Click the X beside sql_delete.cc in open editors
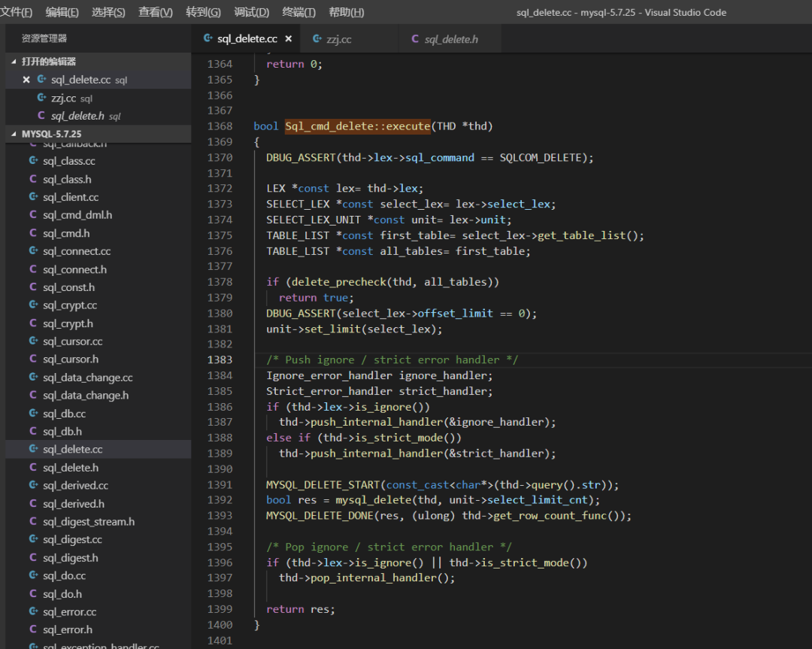Screen dimensions: 812x649 point(26,80)
